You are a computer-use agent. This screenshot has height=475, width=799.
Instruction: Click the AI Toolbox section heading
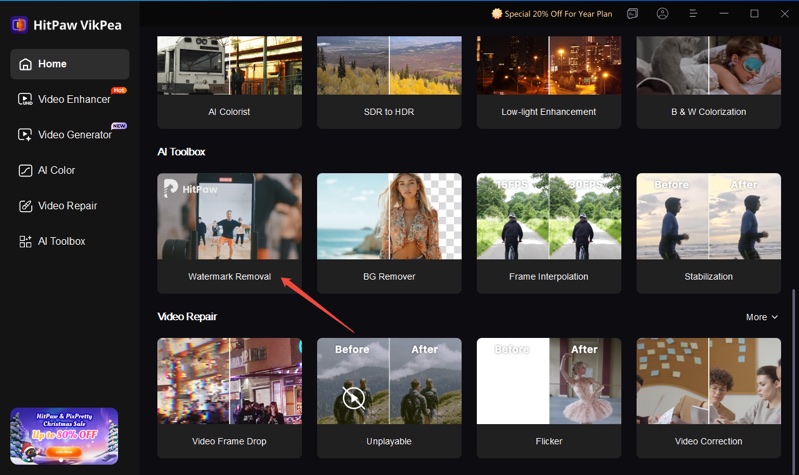pos(181,152)
